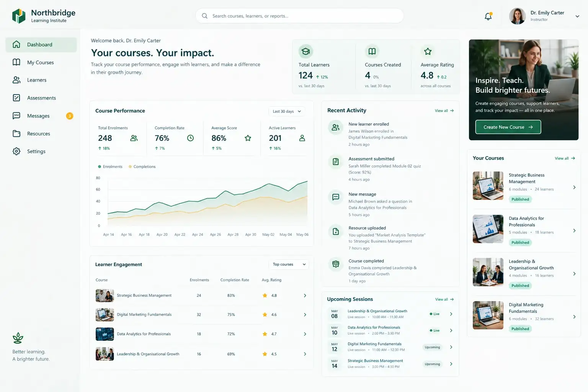Image resolution: width=588 pixels, height=392 pixels.
Task: Click the Average Rating star icon
Action: tap(428, 51)
